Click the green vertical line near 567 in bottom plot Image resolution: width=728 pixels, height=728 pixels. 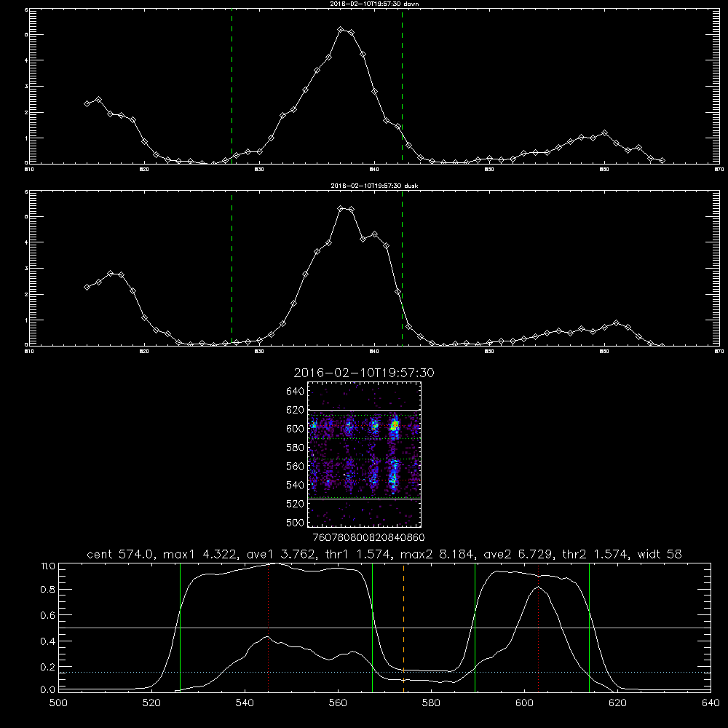click(372, 628)
